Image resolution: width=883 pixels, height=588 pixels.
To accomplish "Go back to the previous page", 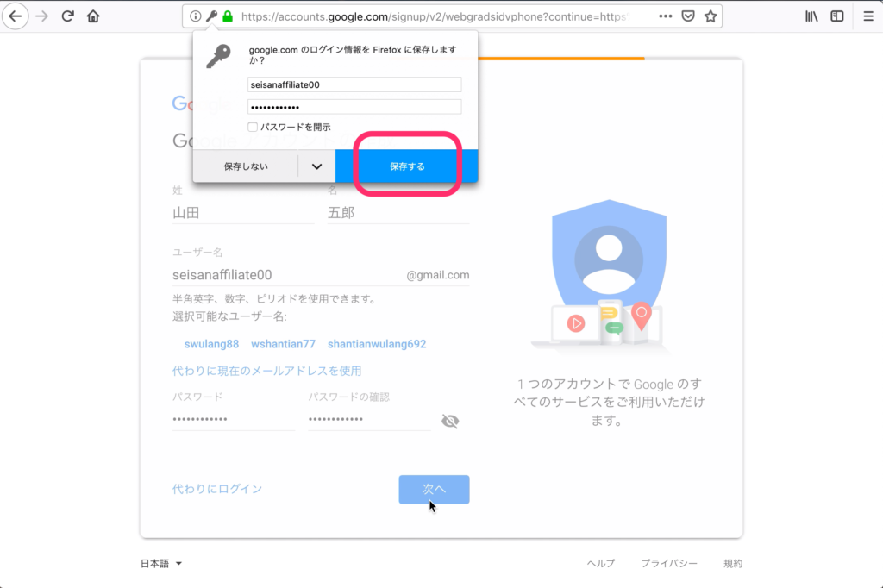I will point(16,15).
